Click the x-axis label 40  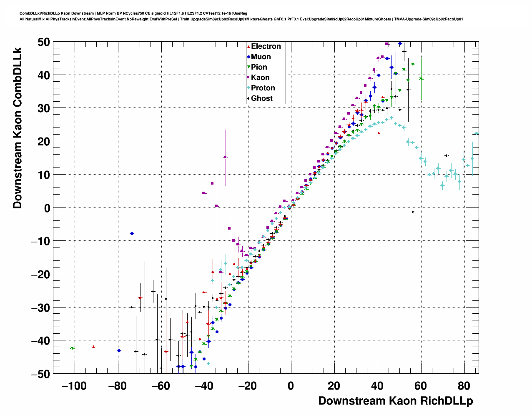tap(377, 386)
